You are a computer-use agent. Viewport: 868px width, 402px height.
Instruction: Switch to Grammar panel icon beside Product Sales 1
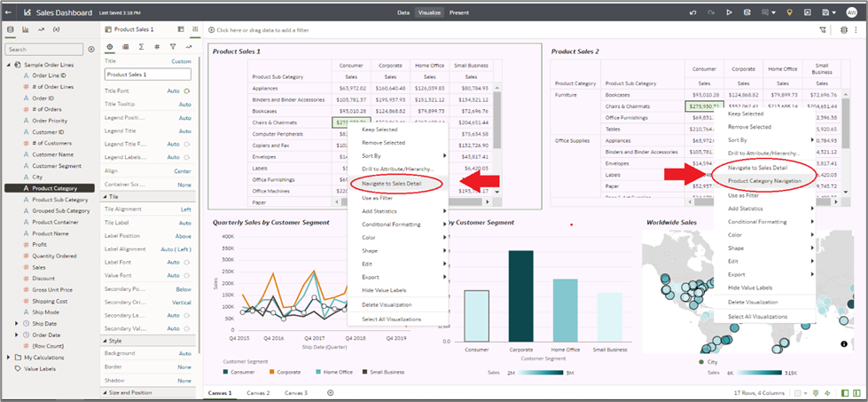(x=181, y=29)
